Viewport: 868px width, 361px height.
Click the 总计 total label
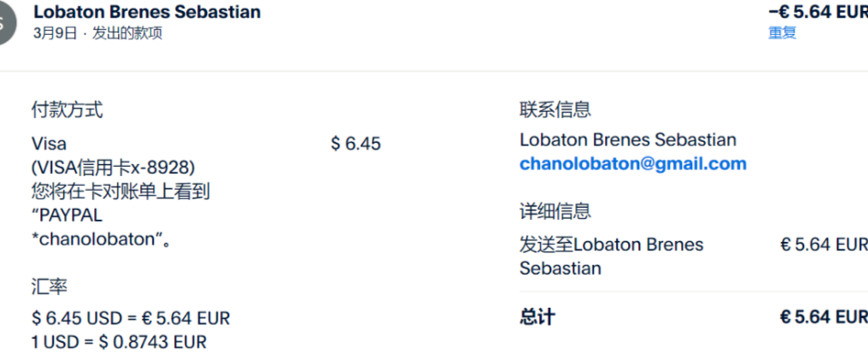537,317
